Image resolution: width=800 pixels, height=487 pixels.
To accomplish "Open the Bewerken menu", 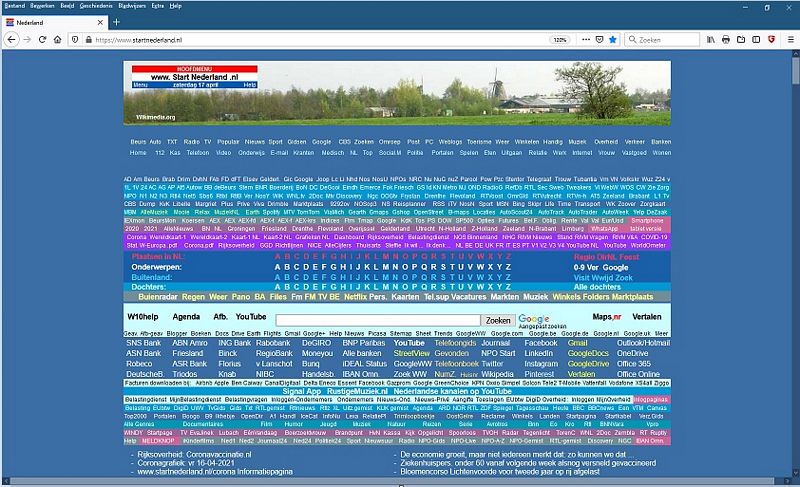I will tap(42, 6).
